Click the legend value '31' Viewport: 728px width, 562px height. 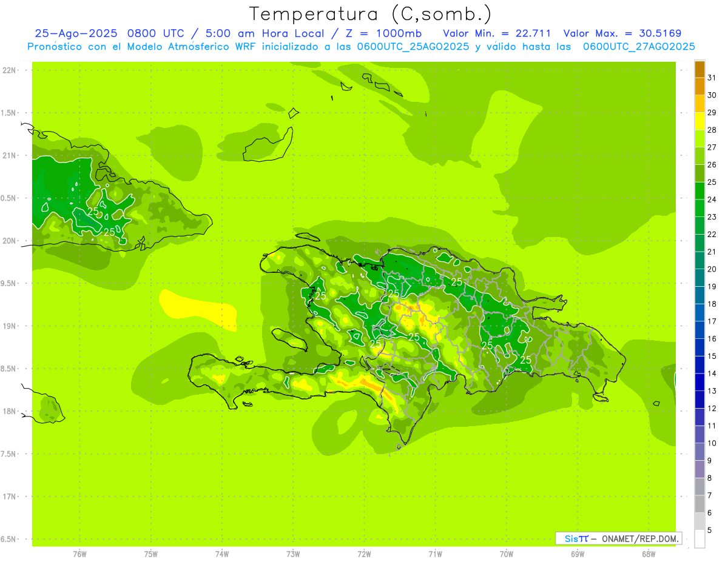coord(712,78)
